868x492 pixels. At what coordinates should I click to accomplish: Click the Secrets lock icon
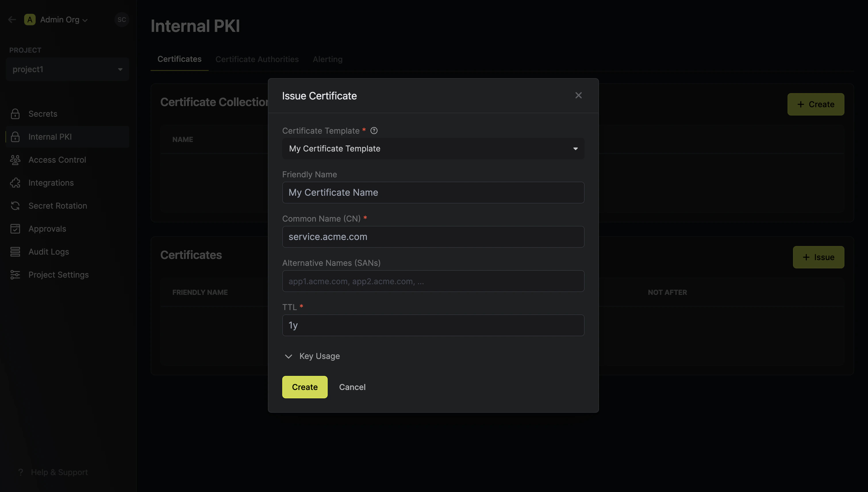point(15,114)
